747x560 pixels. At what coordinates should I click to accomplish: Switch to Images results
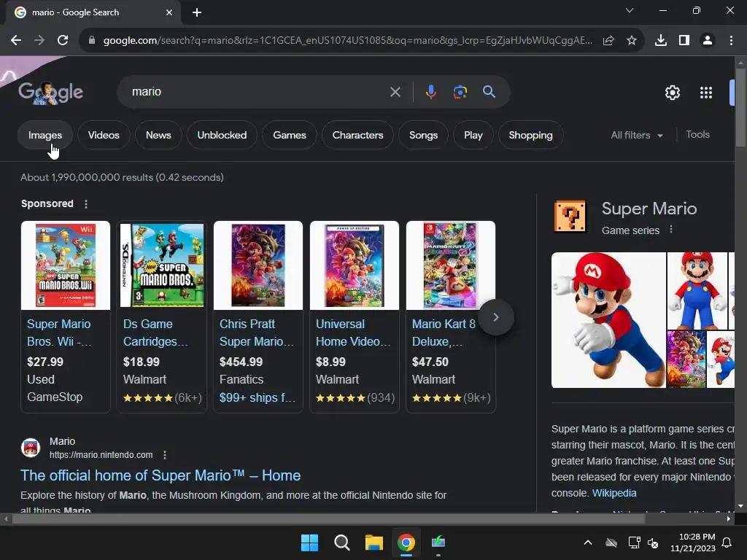click(44, 135)
